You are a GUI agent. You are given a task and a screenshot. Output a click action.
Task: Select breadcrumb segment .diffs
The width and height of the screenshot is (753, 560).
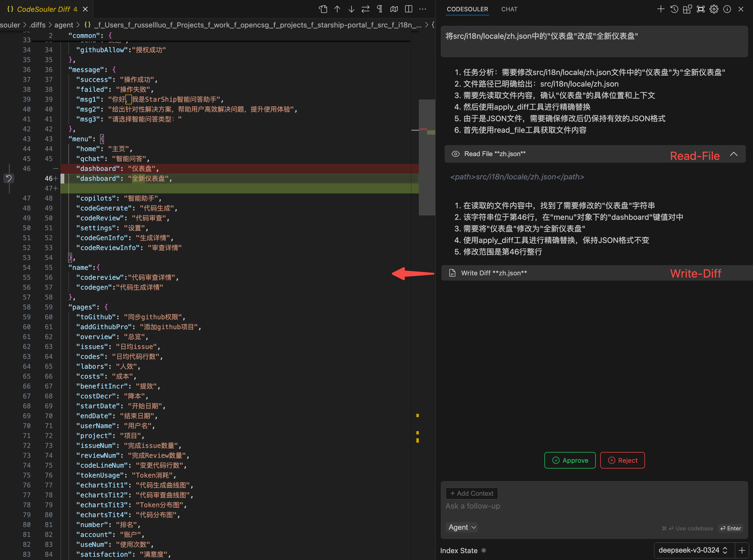pyautogui.click(x=38, y=25)
